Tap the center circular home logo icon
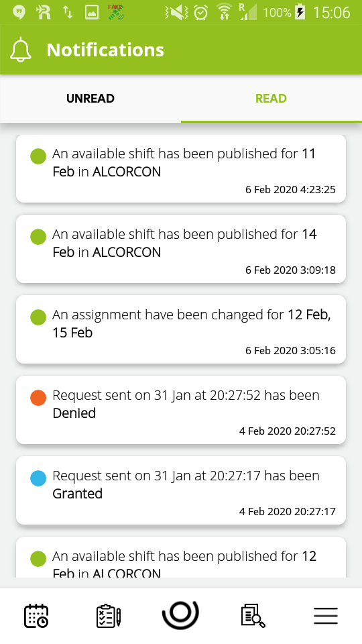The height and width of the screenshot is (644, 362). pos(180,615)
